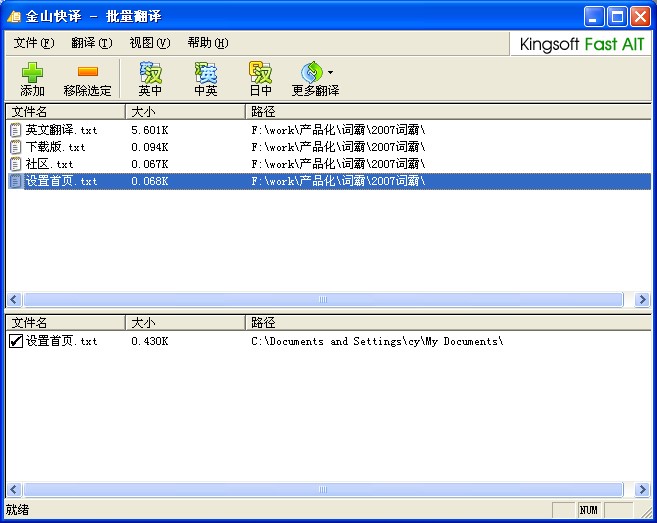The height and width of the screenshot is (523, 657).
Task: Click the upper list horizontal scrollbar thumb
Action: (322, 300)
